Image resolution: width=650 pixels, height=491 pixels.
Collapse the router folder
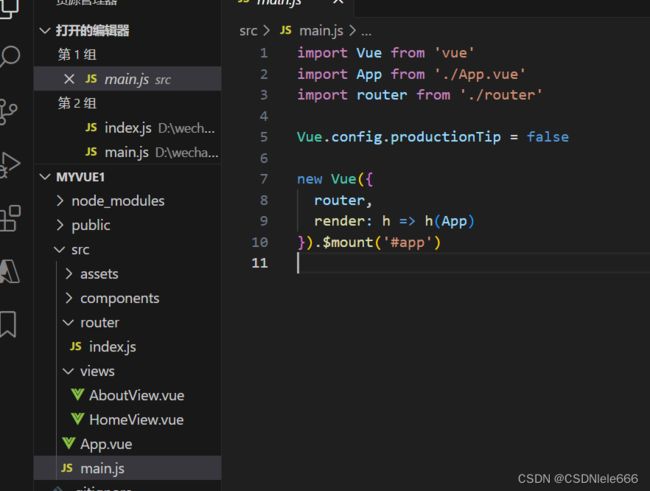coord(68,323)
